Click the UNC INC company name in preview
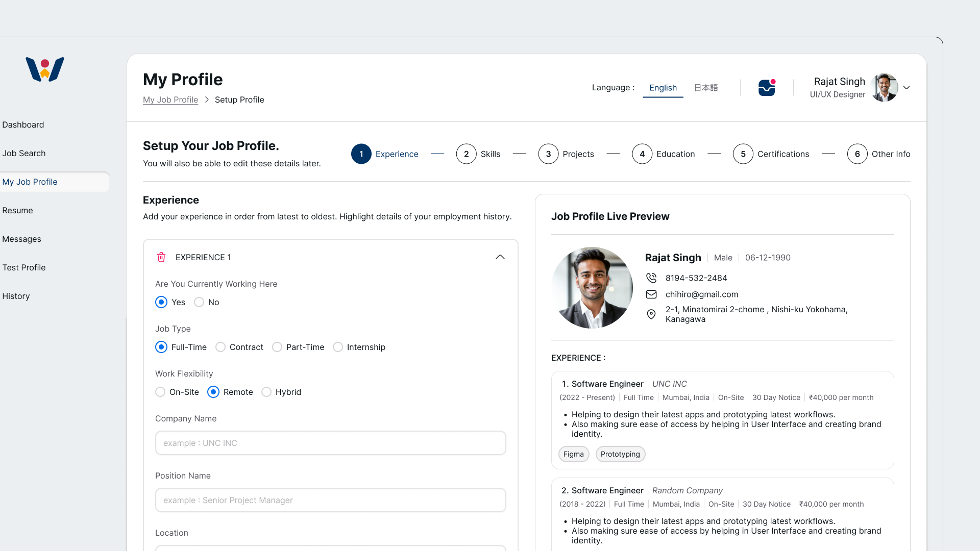Image resolution: width=980 pixels, height=551 pixels. (670, 384)
